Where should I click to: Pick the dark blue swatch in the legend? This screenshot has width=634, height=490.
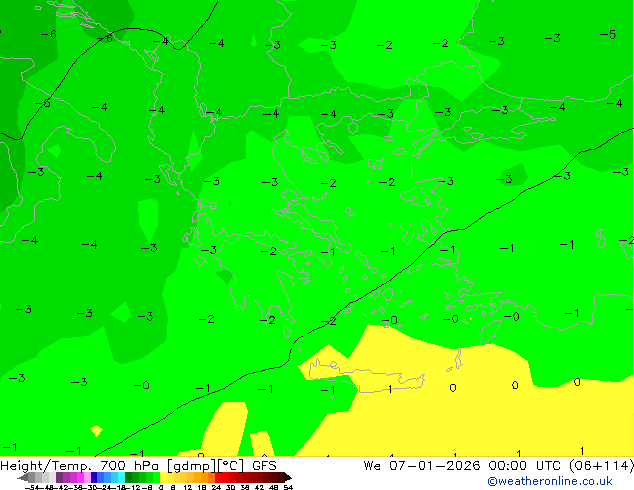94,477
